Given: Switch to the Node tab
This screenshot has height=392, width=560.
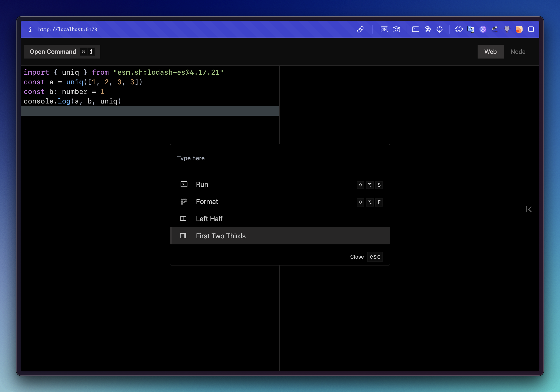Looking at the screenshot, I should point(518,52).
